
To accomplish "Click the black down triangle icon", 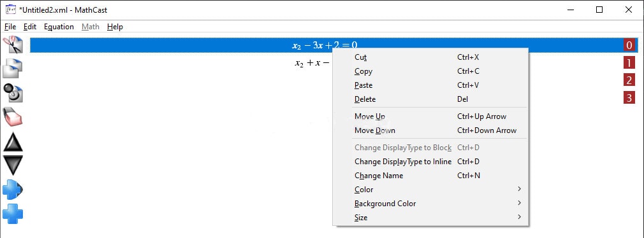I will coord(13,165).
